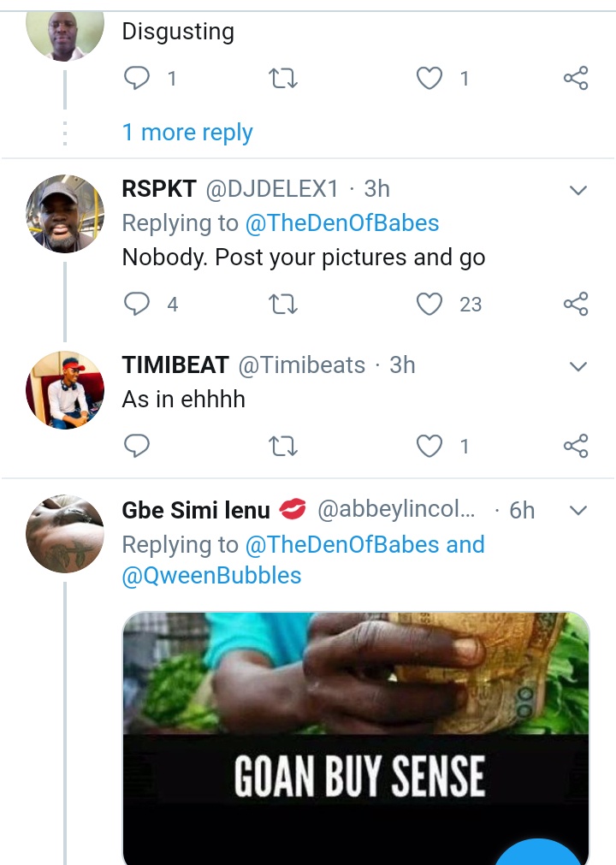Open options chevron on RSPKT's tweet
The image size is (616, 865).
pyautogui.click(x=578, y=190)
